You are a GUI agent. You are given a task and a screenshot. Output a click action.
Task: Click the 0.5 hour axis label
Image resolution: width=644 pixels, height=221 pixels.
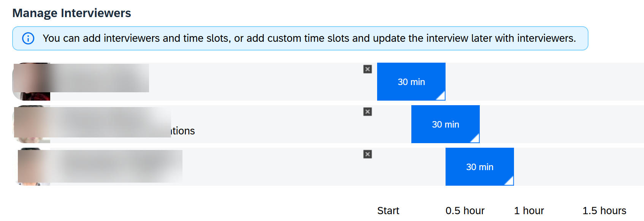[x=465, y=211]
